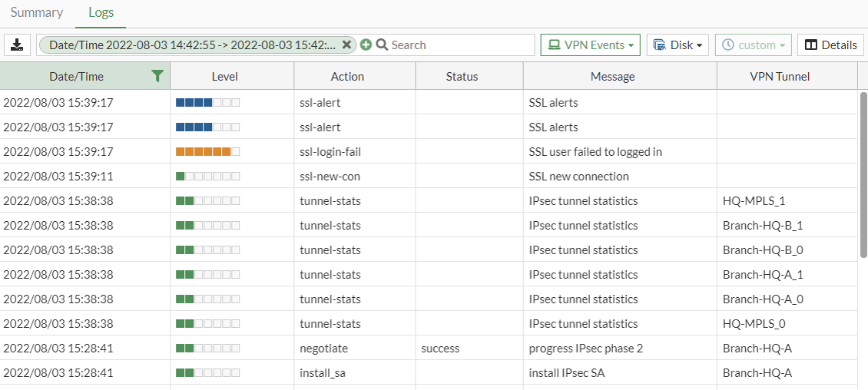Switch to the Summary tab
Screen dimensions: 868x390
(x=37, y=12)
